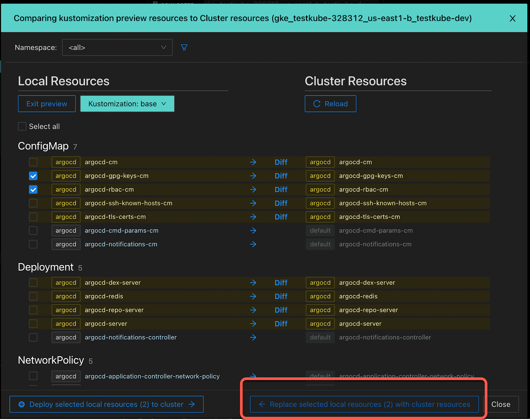Viewport: 530px width, 420px height.
Task: Check the argocd-repo-server checkbox
Action: tap(33, 310)
